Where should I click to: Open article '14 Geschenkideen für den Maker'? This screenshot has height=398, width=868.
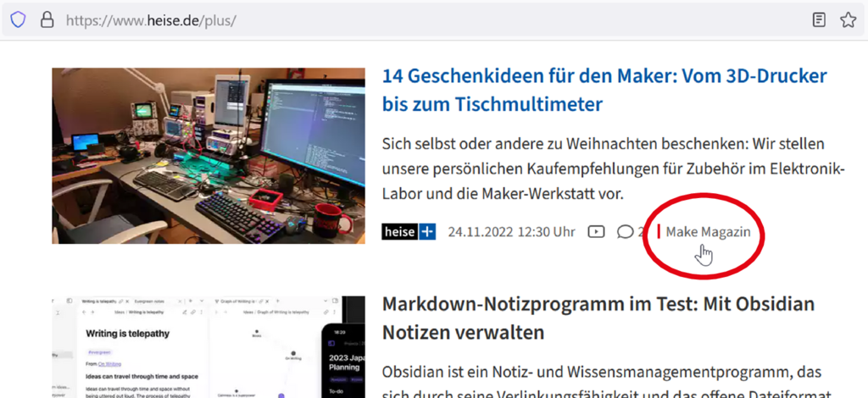(604, 90)
